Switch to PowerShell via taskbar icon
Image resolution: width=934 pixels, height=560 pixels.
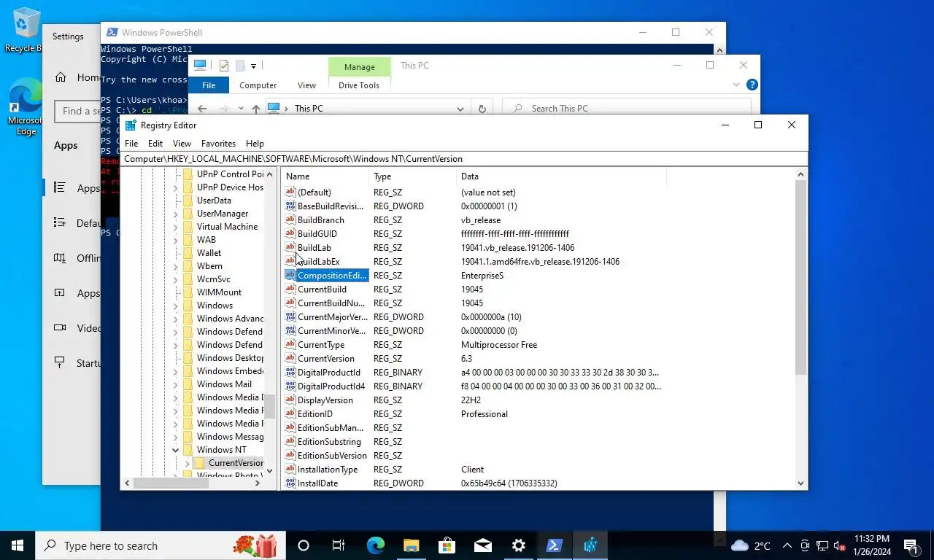coord(554,545)
